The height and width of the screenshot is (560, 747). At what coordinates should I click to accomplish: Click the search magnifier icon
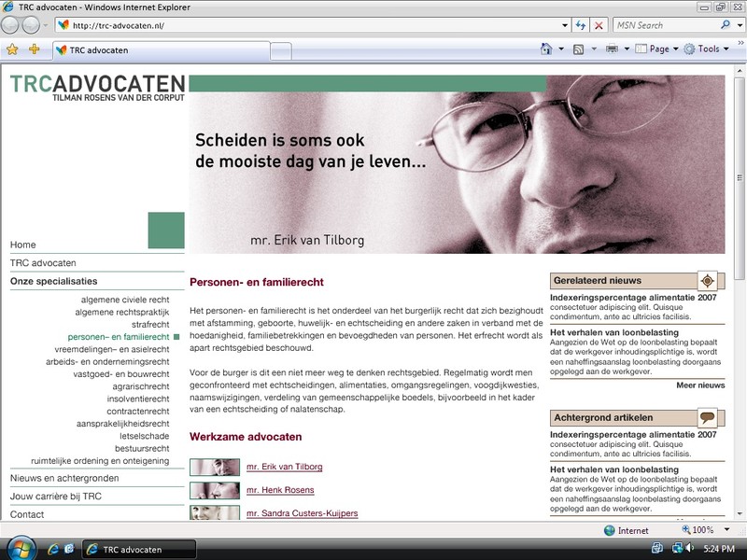point(726,25)
